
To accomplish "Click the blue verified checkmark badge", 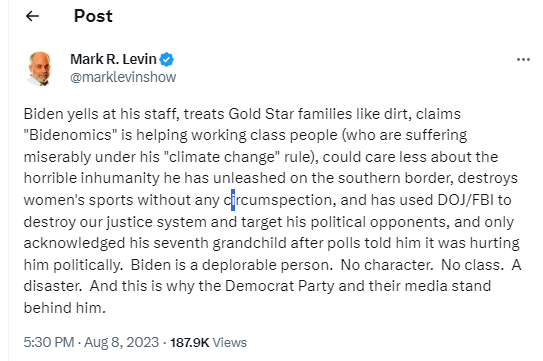I will [x=167, y=59].
